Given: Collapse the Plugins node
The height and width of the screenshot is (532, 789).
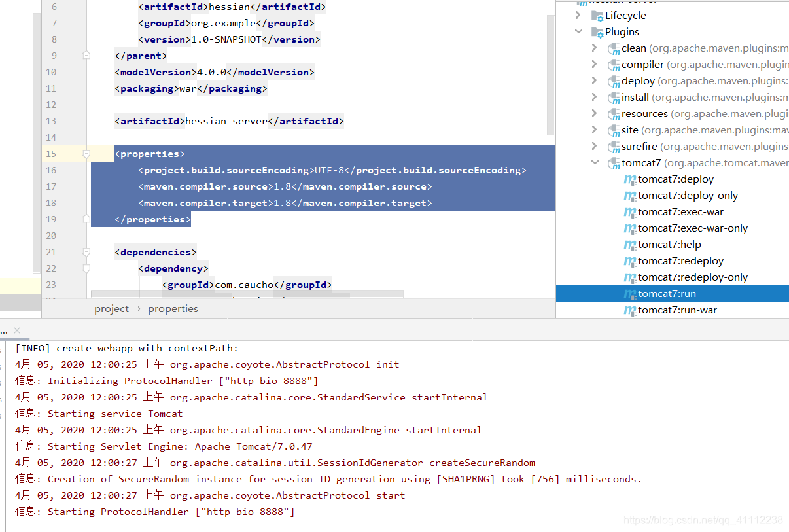Looking at the screenshot, I should pyautogui.click(x=578, y=31).
